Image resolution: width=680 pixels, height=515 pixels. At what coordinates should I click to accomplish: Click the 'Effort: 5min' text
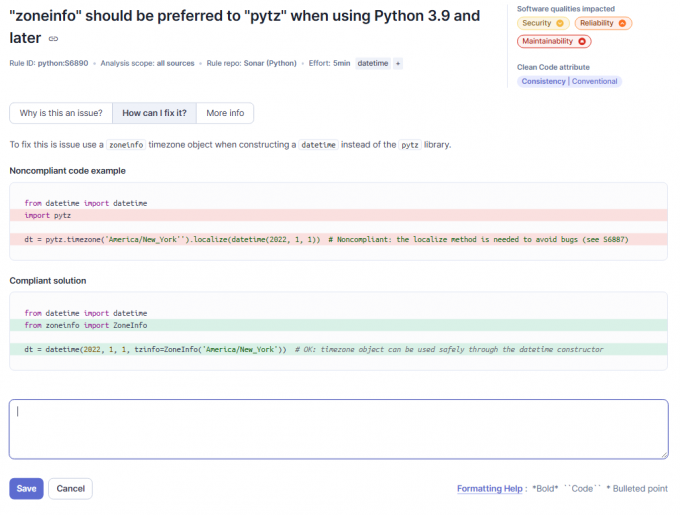tap(329, 63)
